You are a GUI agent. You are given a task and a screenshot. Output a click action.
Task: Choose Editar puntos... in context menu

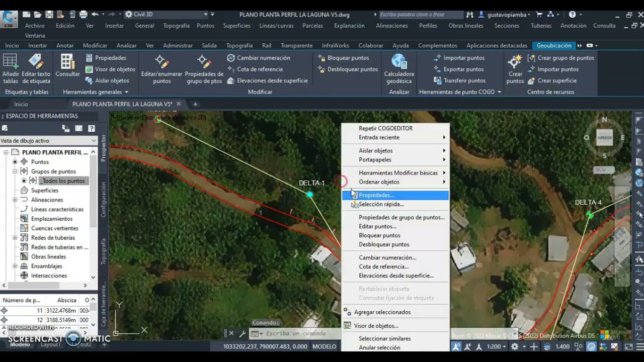(x=395, y=226)
